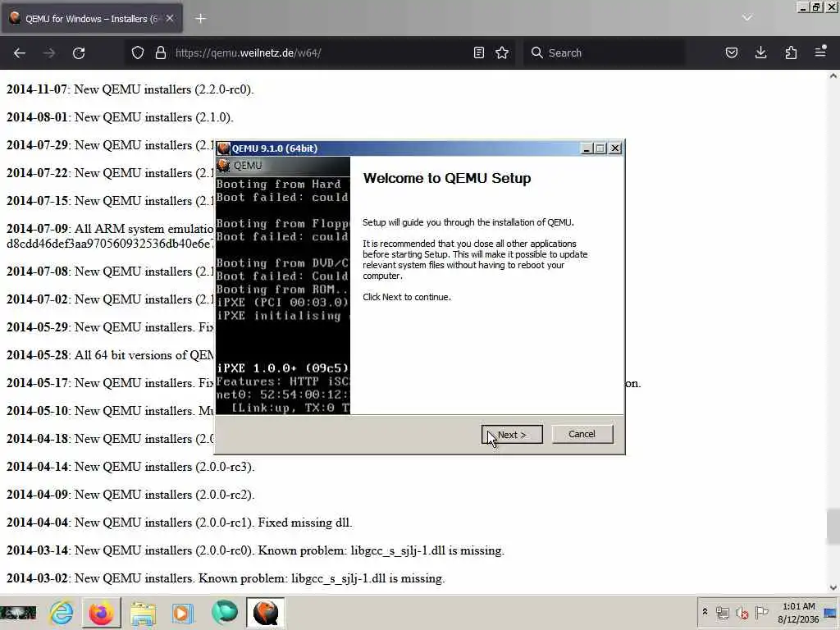This screenshot has width=840, height=630.
Task: Select the QEMU for Windows Installers tab
Action: (92, 19)
